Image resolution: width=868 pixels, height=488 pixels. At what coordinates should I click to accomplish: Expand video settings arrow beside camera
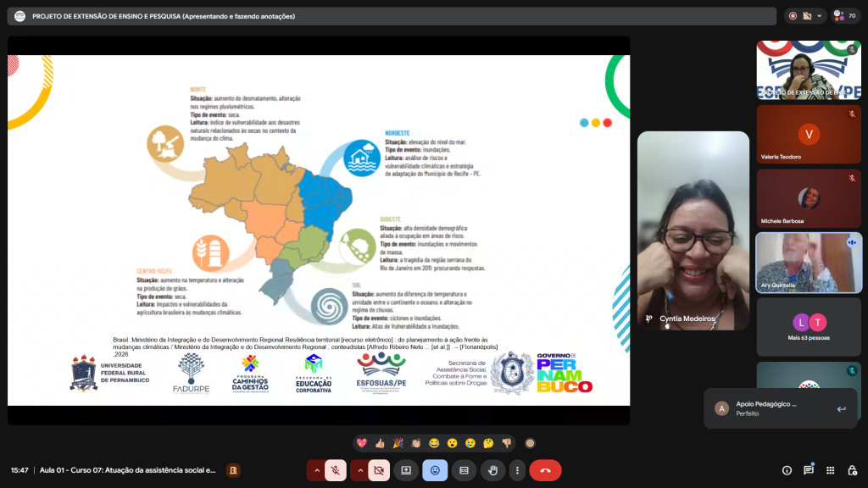pyautogui.click(x=360, y=470)
